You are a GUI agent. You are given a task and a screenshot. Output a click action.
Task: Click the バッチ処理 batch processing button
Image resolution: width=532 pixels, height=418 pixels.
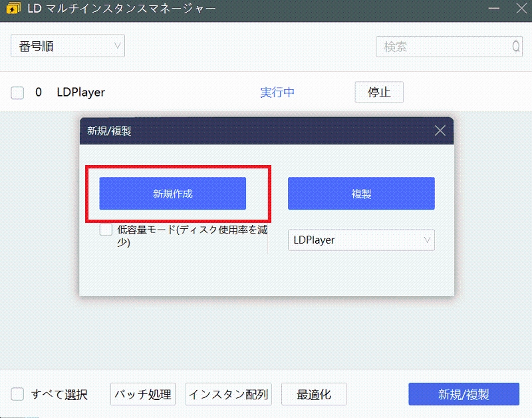click(x=142, y=394)
